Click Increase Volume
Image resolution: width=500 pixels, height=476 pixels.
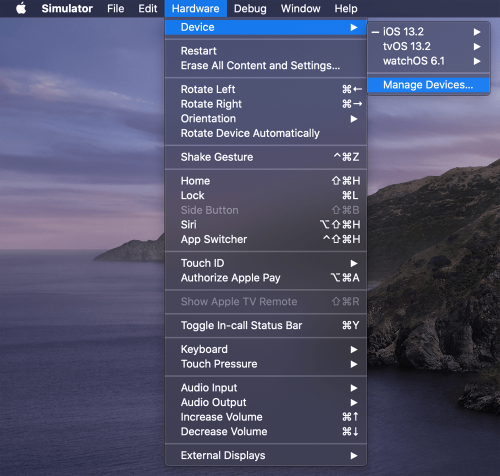(x=266, y=417)
